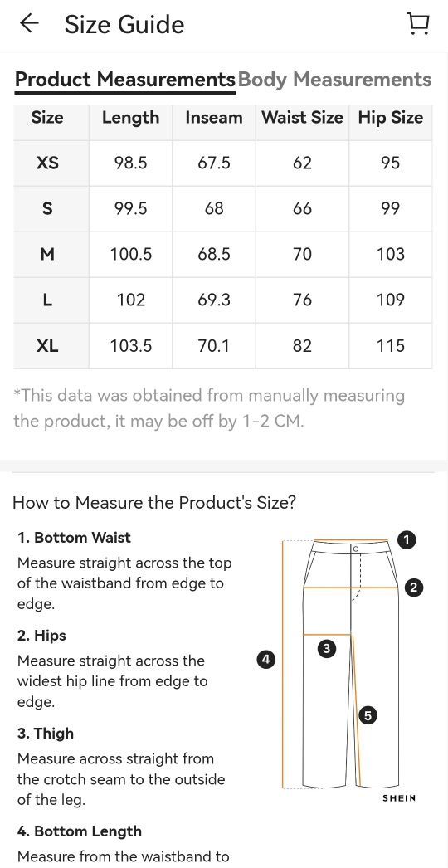Viewport: 448px width, 868px height.
Task: Click the Waist Size column header
Action: [302, 117]
